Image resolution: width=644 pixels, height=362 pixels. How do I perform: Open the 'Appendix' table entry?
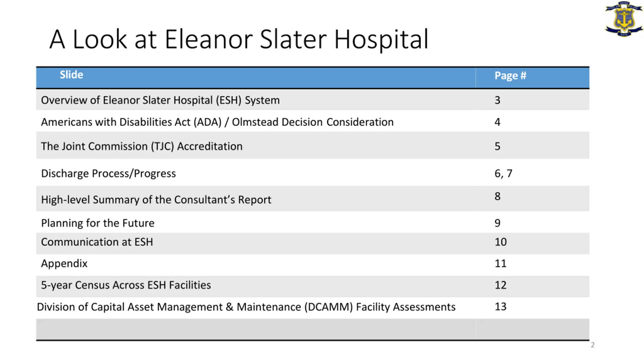tap(64, 263)
